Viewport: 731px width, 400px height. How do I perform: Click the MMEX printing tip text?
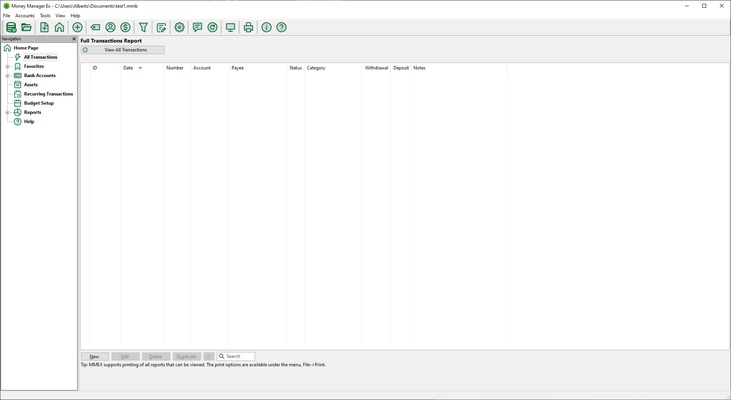point(203,365)
